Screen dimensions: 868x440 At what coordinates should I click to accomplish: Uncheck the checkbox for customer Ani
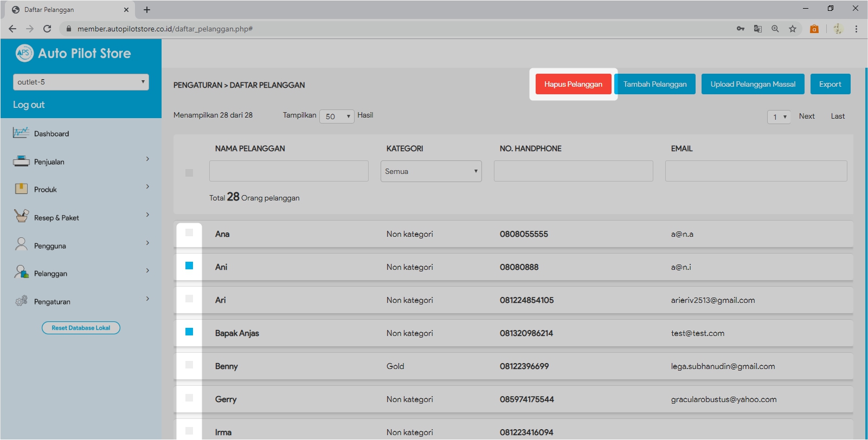[x=189, y=266]
